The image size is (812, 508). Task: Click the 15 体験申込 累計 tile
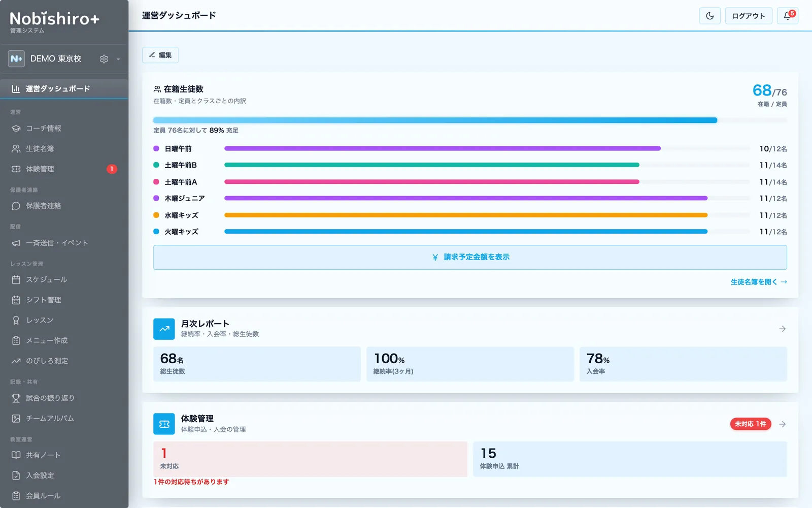pos(630,459)
